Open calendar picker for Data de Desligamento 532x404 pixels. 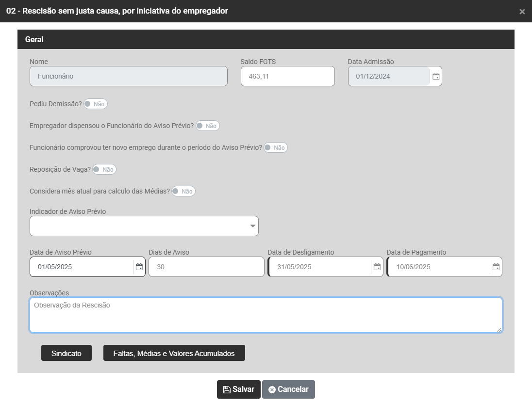coord(377,267)
